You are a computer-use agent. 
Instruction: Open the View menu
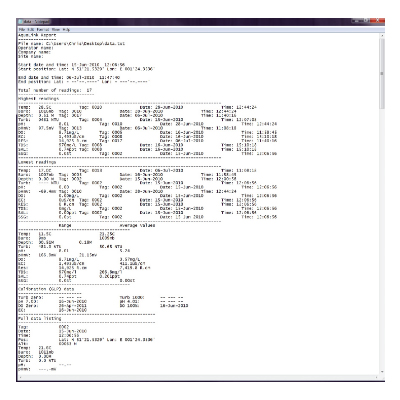tap(56, 30)
